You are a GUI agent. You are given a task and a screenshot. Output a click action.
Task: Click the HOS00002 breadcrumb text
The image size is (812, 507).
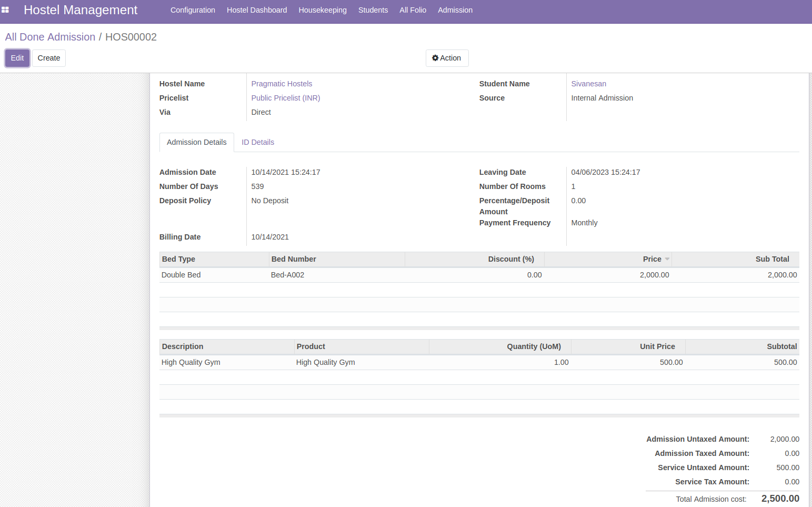click(x=131, y=37)
